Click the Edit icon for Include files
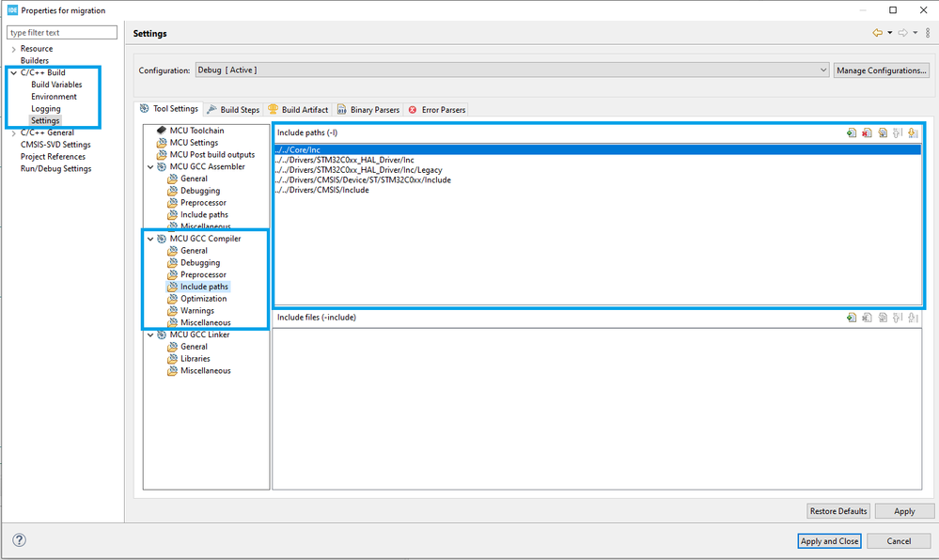Viewport: 939px width, 560px height. [882, 318]
